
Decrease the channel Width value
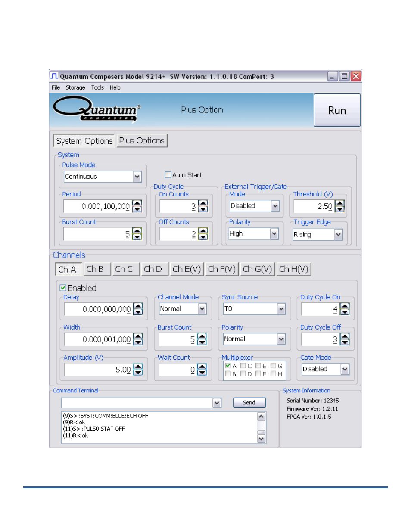138,342
